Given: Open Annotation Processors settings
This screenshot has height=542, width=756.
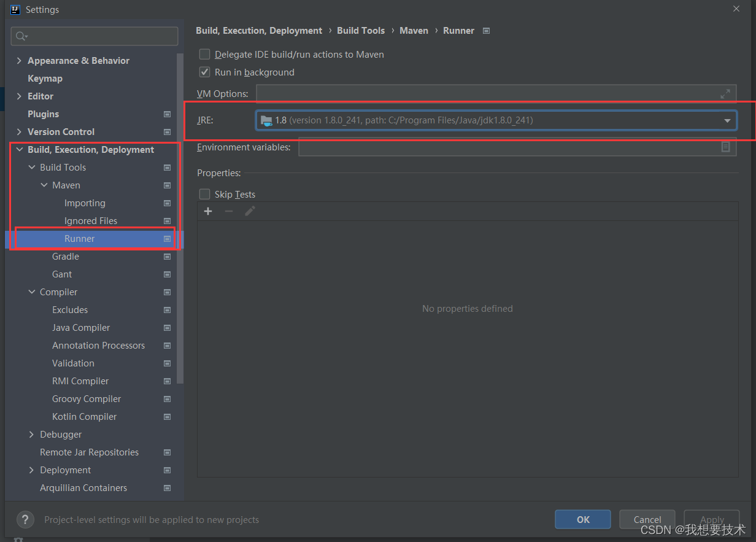Looking at the screenshot, I should [x=98, y=346].
